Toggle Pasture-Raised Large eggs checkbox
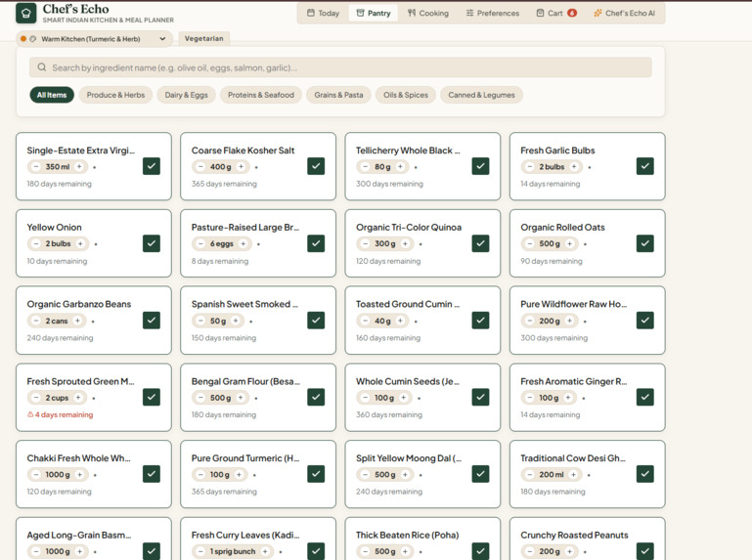 316,243
